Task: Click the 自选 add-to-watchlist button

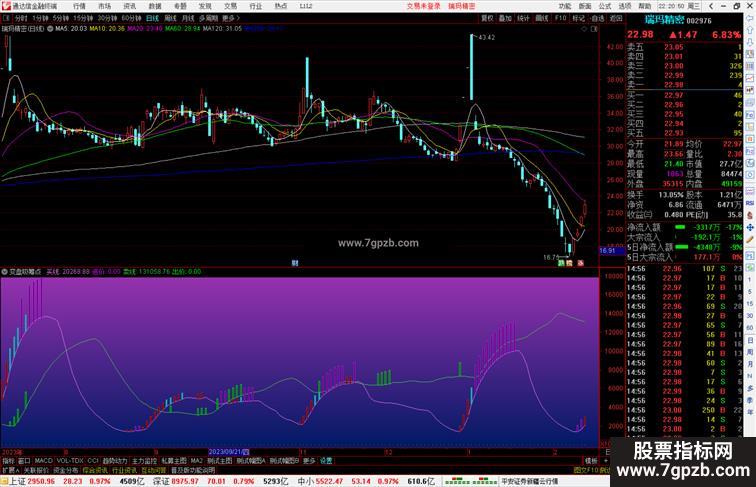Action: pos(597,18)
